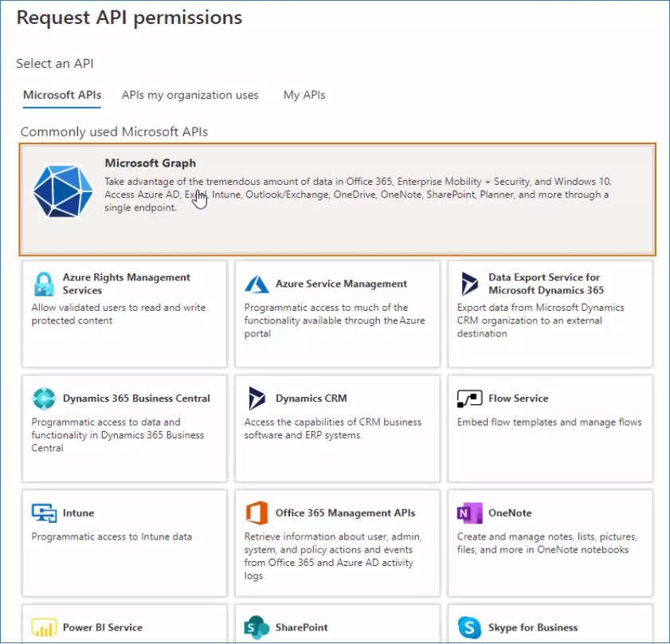670x644 pixels.
Task: Click the Azure Service Management triangle icon
Action: 257,284
